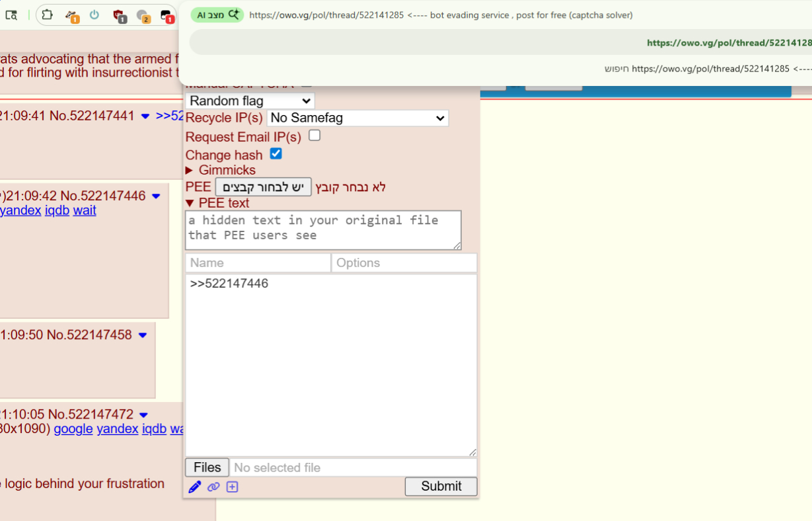This screenshot has width=812, height=521.
Task: Open yandex link under post 522147446
Action: click(x=19, y=210)
